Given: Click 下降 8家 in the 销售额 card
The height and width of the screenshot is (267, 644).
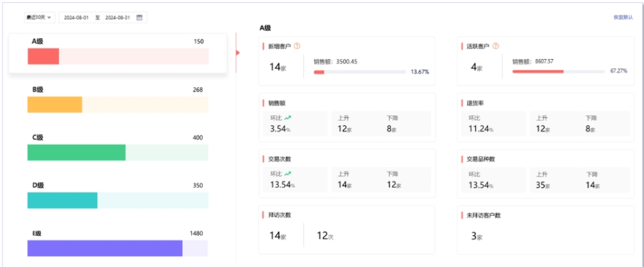Looking at the screenshot, I should click(392, 124).
